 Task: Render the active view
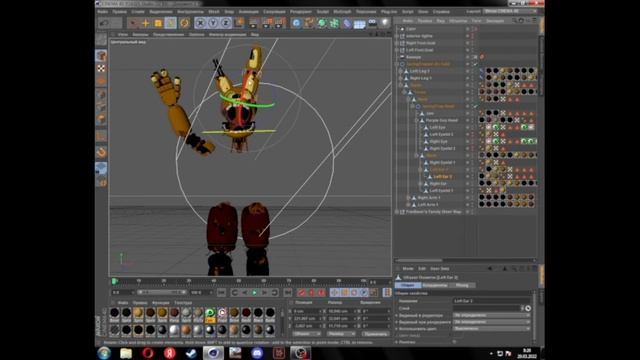pyautogui.click(x=253, y=23)
